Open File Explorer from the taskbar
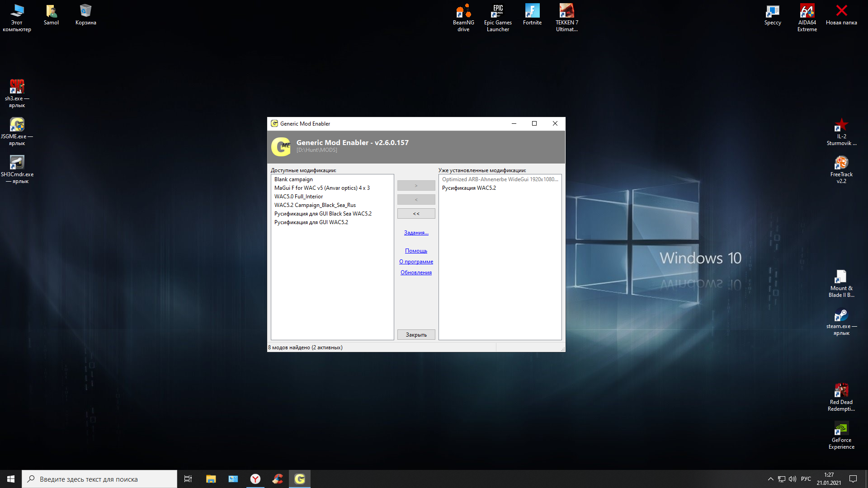The image size is (868, 488). pyautogui.click(x=211, y=479)
